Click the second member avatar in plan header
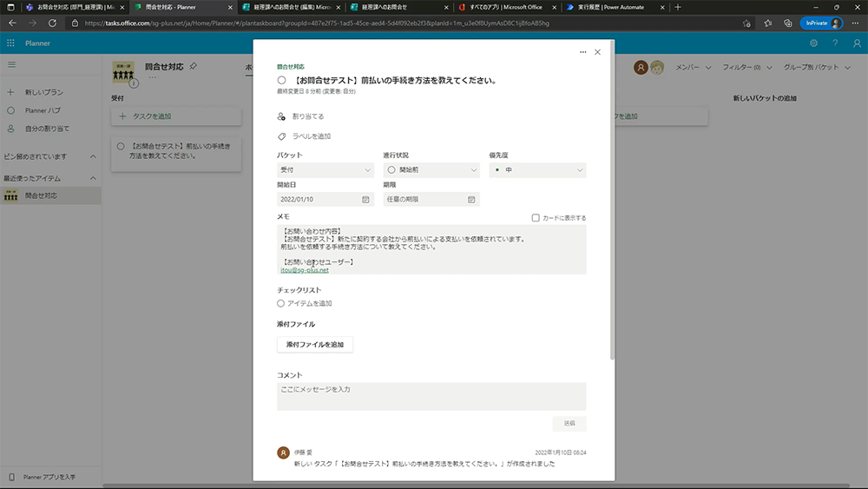Screen dimensions: 868x489 [656, 68]
